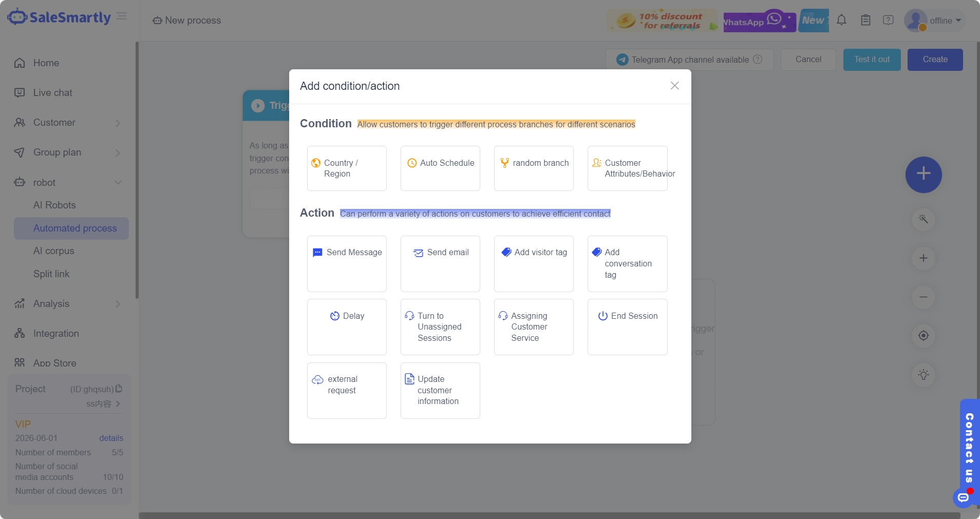Open the VIP details link
The height and width of the screenshot is (519, 980).
point(111,438)
